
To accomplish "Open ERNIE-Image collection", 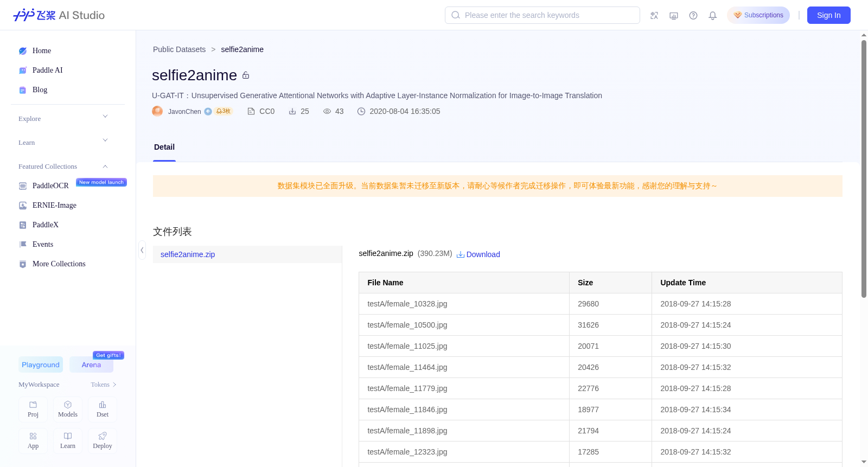I will click(x=54, y=206).
